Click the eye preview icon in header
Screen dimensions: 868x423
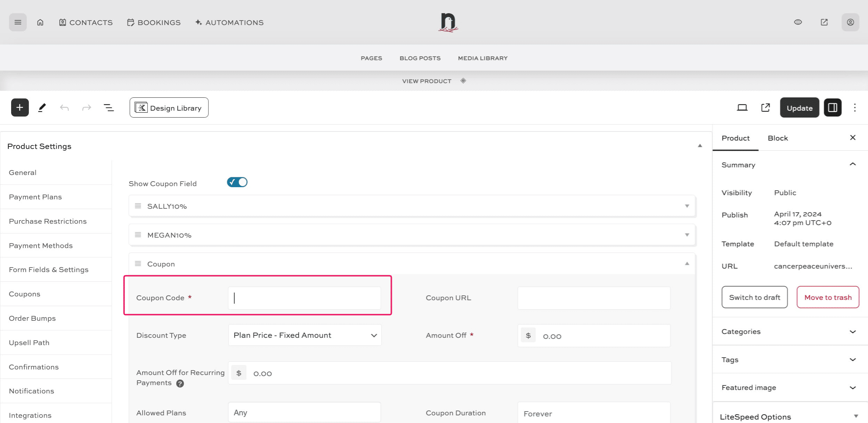coord(798,22)
